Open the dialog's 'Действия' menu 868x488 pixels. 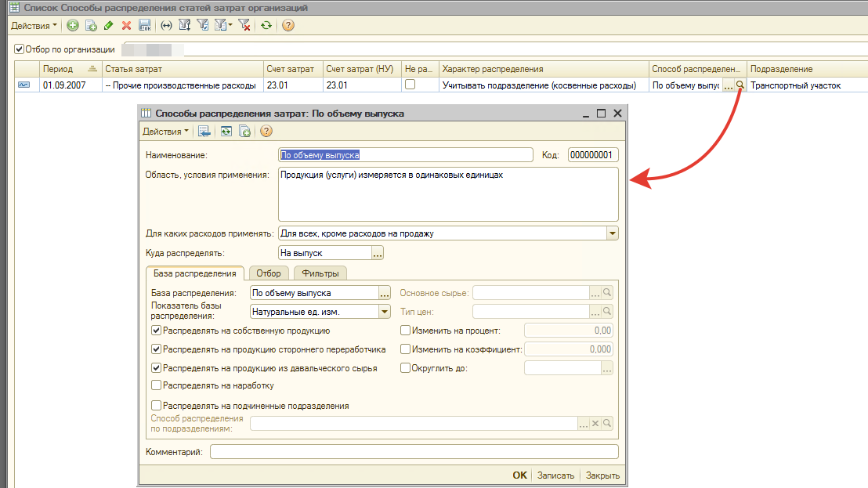(165, 132)
